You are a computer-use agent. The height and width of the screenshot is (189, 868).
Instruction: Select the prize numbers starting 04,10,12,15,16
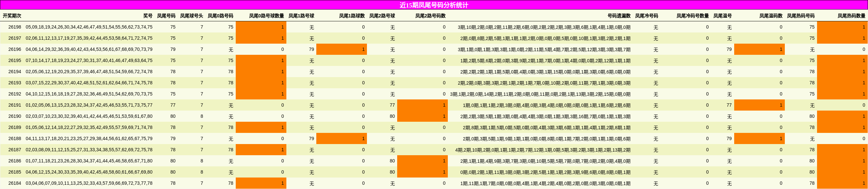[x=89, y=94]
